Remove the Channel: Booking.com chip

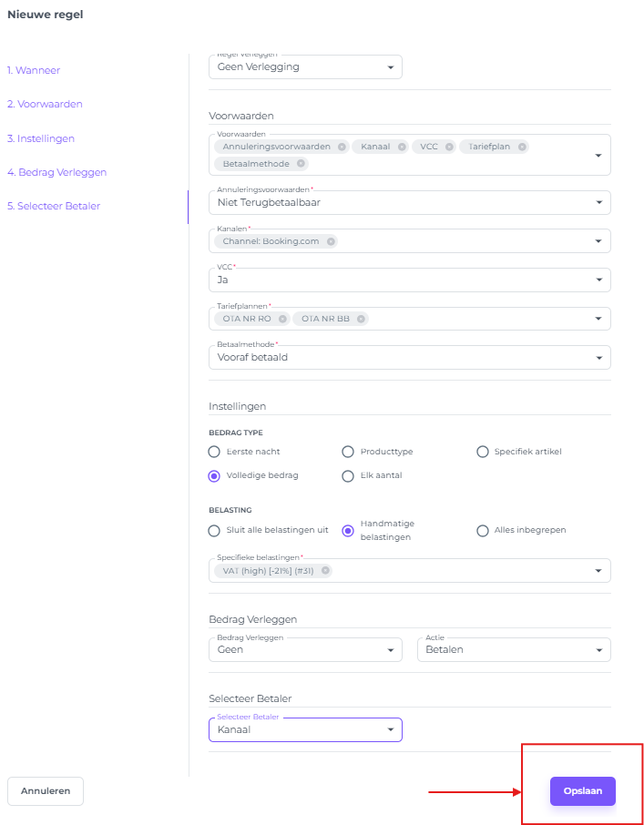[x=331, y=241]
